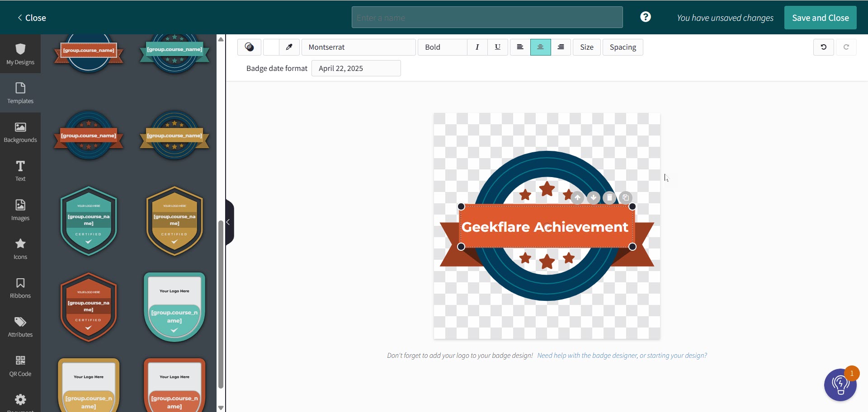Viewport: 868px width, 412px height.
Task: Enable right text alignment
Action: pyautogui.click(x=561, y=47)
